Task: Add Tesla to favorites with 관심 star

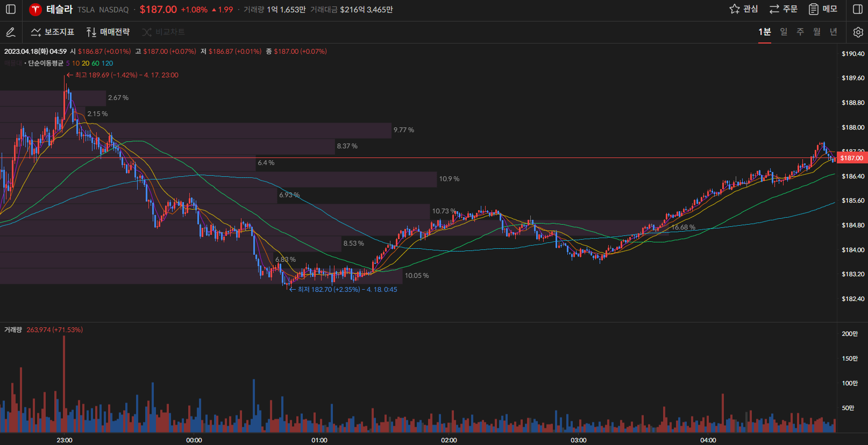Action: click(744, 9)
